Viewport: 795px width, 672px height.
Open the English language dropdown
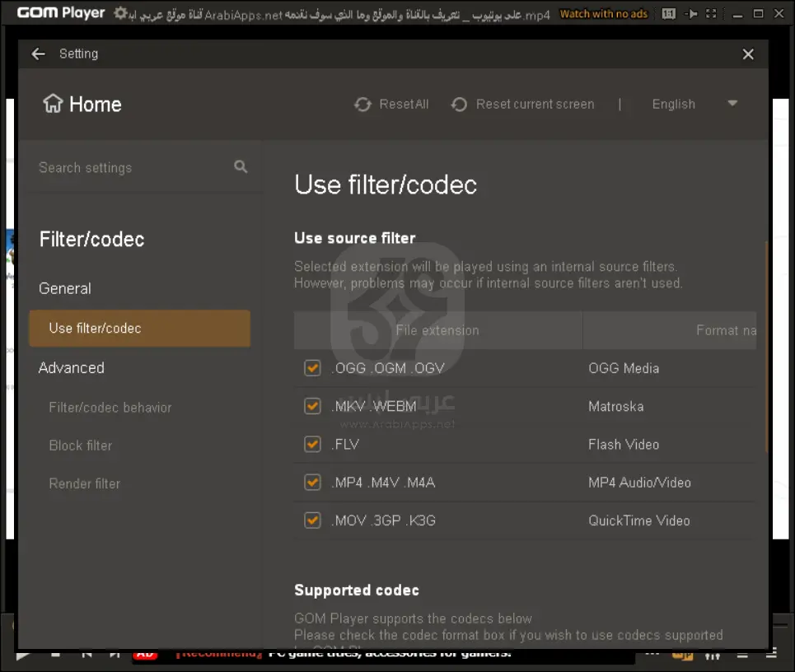[x=673, y=105]
